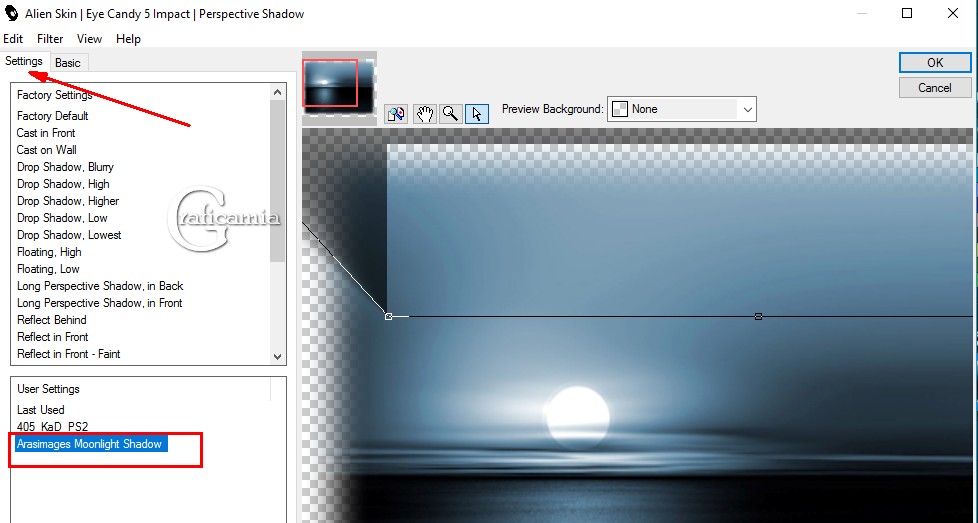Select the Cast on Wall preset
The image size is (978, 523).
pos(47,150)
